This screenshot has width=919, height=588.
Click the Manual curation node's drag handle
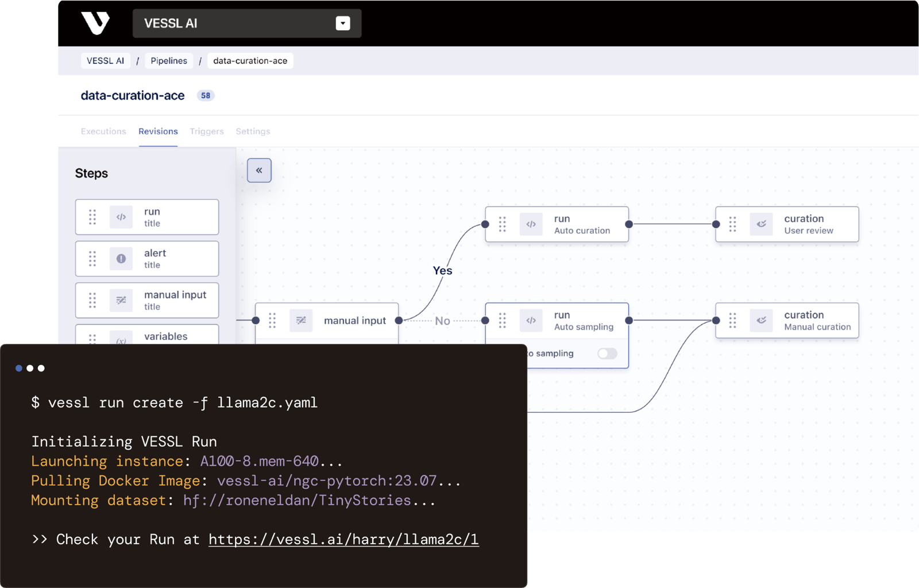click(x=733, y=320)
